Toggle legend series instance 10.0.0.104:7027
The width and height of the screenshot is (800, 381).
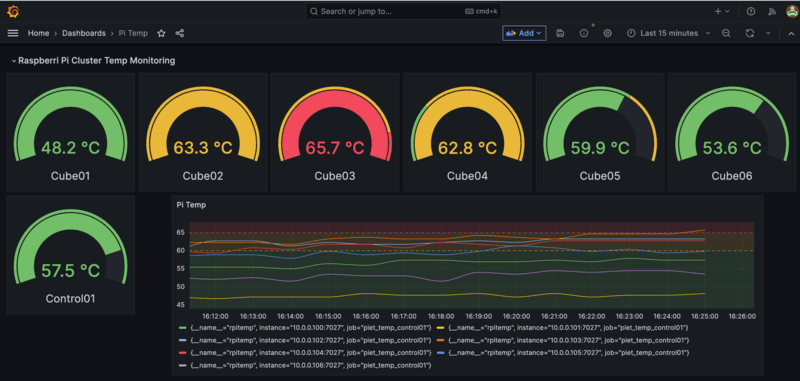point(311,352)
